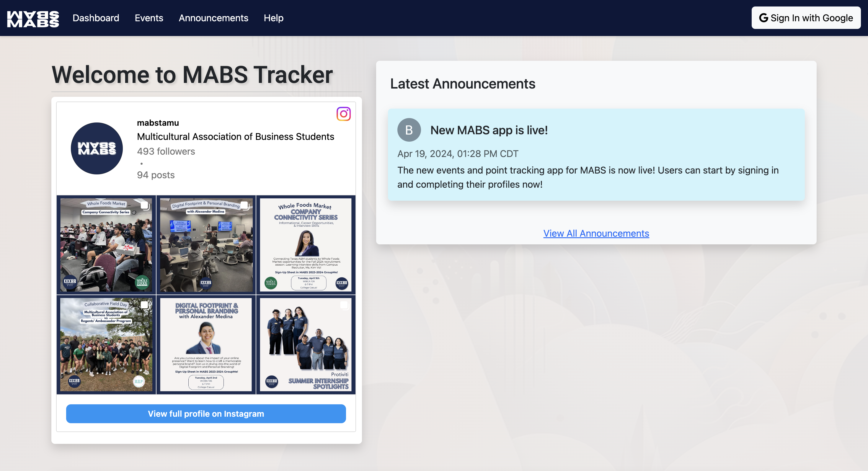Select the New MABS app is live announcement
The image size is (868, 471).
pos(489,130)
